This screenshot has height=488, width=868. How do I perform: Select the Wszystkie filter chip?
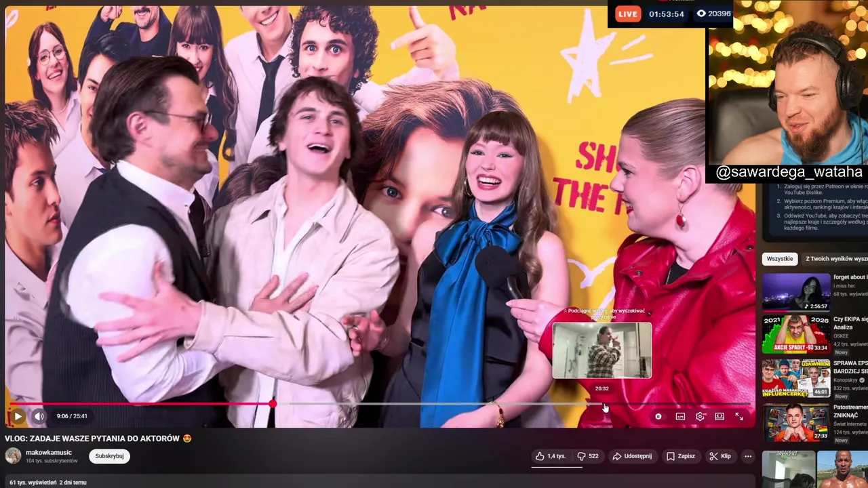coord(780,259)
